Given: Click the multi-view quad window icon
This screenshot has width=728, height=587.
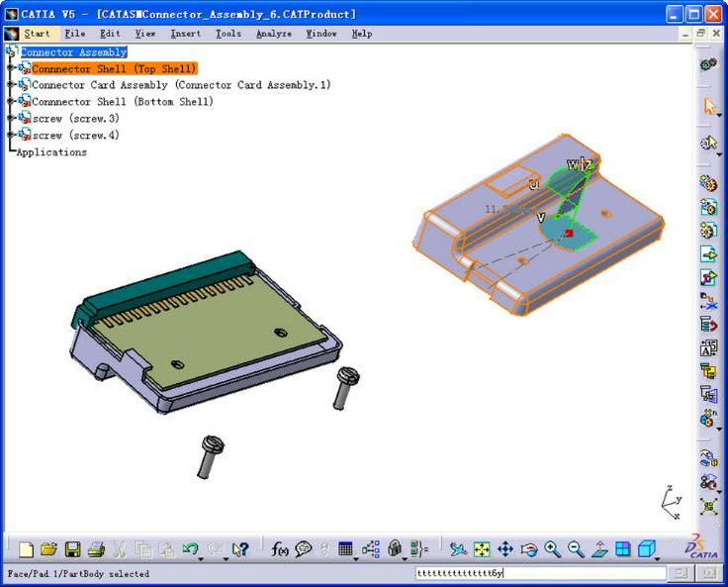Looking at the screenshot, I should click(623, 549).
